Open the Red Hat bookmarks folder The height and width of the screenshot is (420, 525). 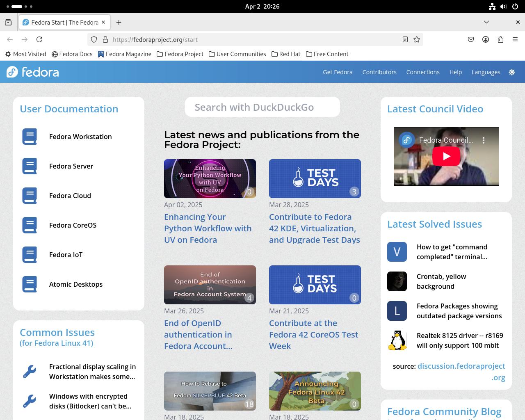[x=286, y=54]
